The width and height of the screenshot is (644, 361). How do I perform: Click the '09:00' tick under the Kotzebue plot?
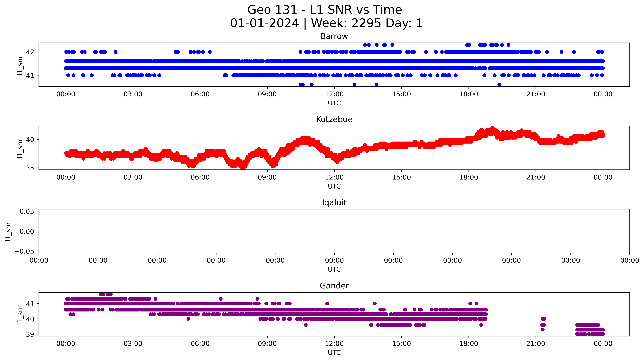267,177
